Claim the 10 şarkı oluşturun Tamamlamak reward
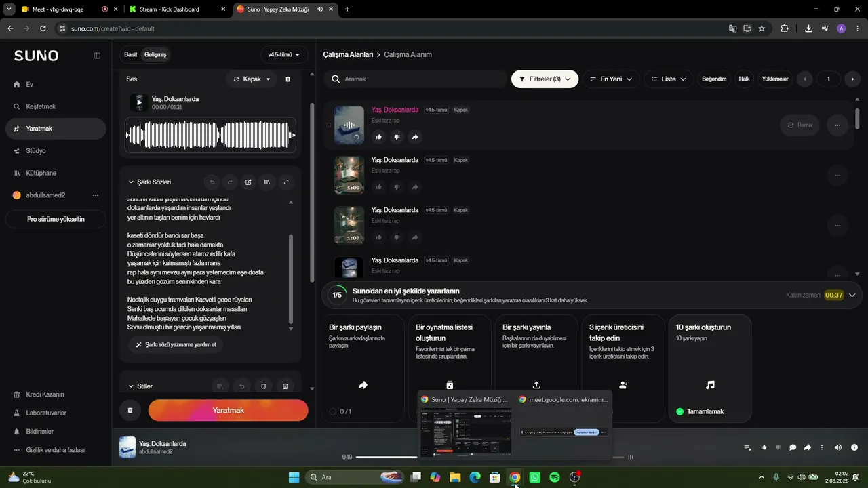Image resolution: width=868 pixels, height=488 pixels. point(701,411)
